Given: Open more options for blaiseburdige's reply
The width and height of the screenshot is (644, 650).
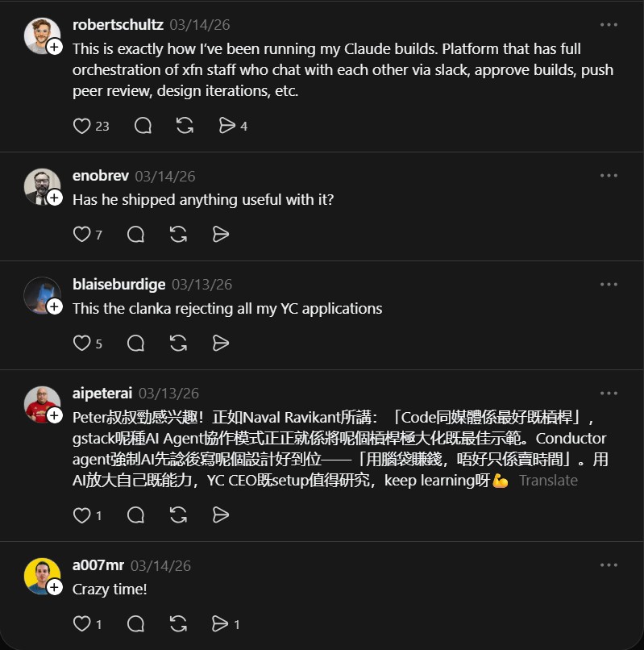Looking at the screenshot, I should 610,284.
